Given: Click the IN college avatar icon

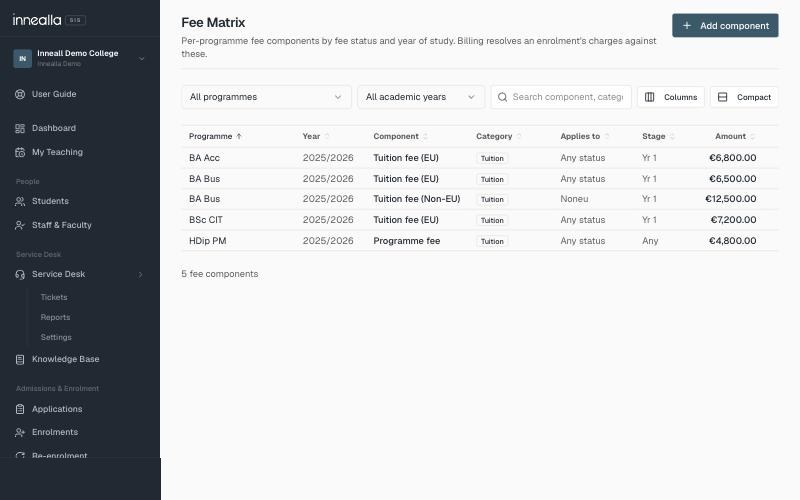Looking at the screenshot, I should pos(22,58).
